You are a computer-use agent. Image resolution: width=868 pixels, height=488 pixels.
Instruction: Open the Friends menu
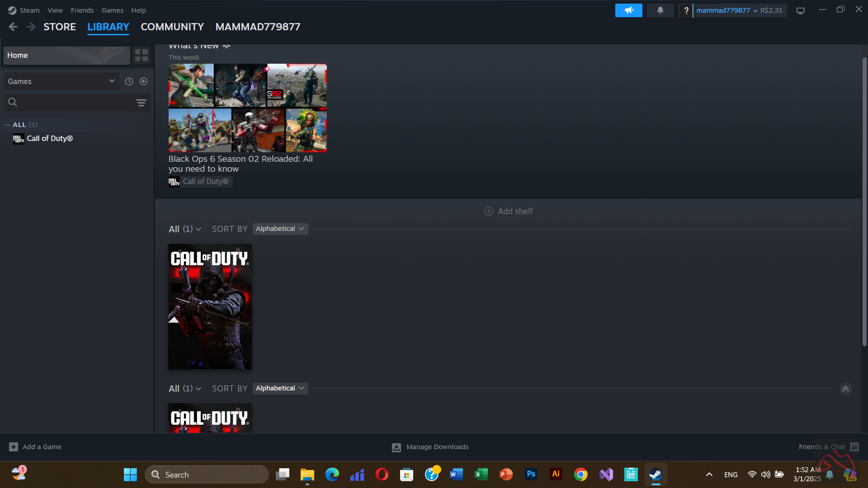click(82, 10)
